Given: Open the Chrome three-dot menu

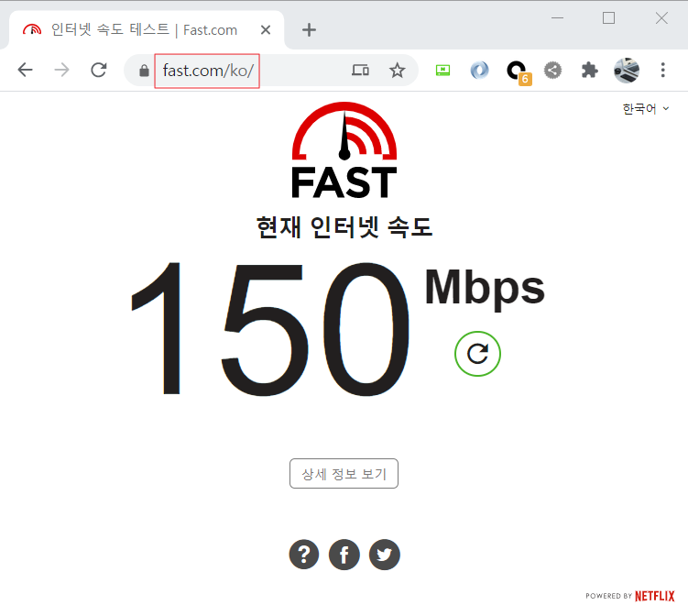Looking at the screenshot, I should point(663,71).
